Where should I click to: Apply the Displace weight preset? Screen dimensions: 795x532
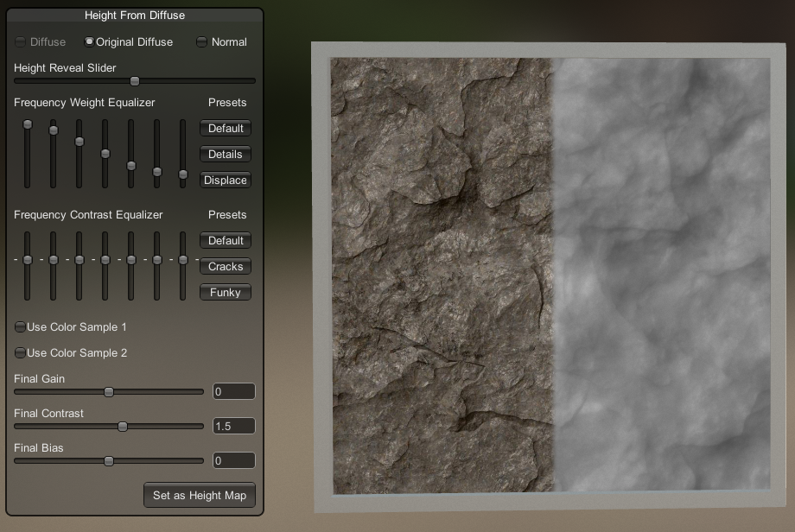pyautogui.click(x=226, y=180)
